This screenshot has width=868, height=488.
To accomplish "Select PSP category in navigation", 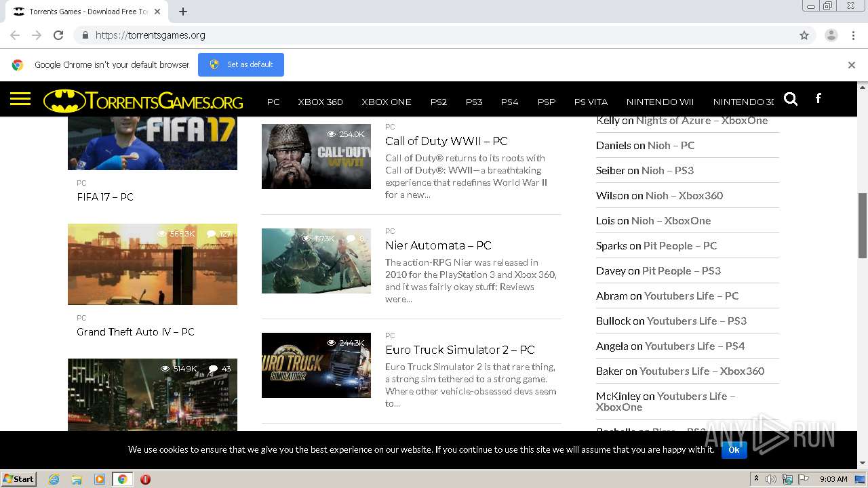I will point(547,102).
